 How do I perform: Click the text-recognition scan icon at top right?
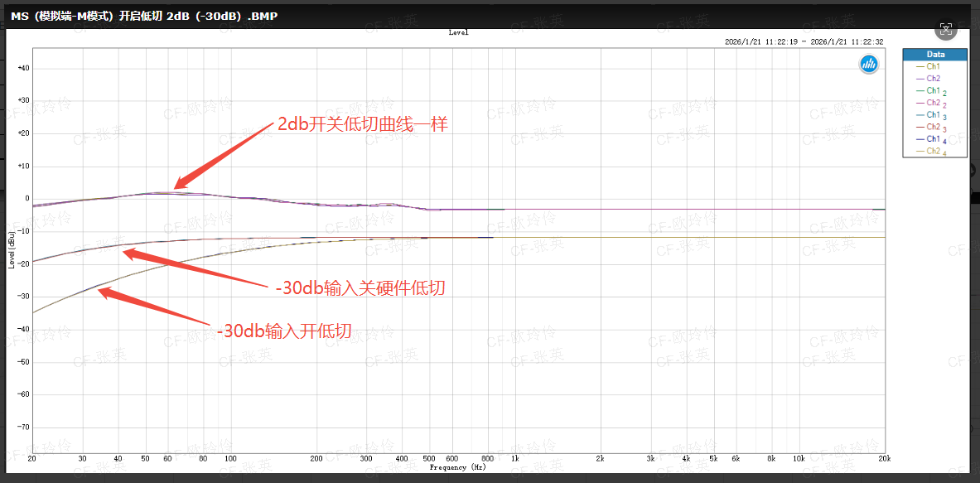[946, 29]
